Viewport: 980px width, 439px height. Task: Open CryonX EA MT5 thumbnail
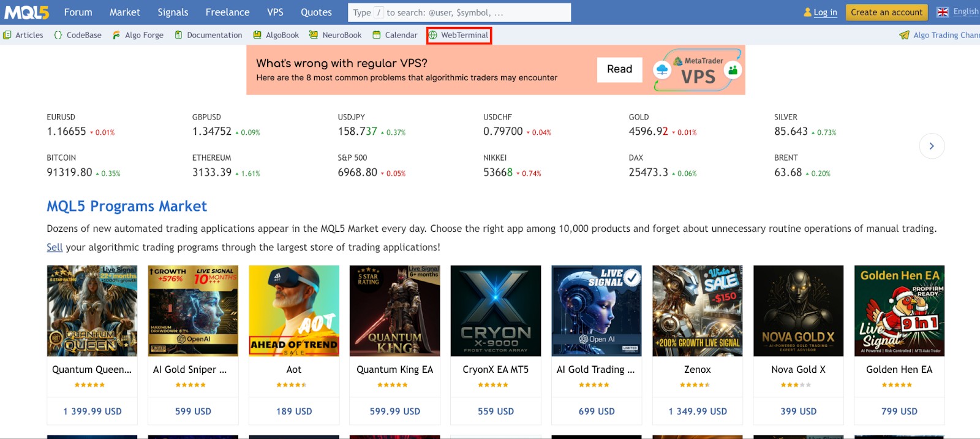(x=496, y=311)
